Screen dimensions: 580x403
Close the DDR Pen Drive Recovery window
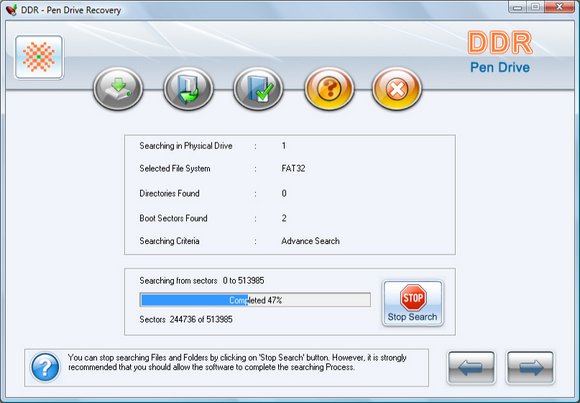click(560, 7)
